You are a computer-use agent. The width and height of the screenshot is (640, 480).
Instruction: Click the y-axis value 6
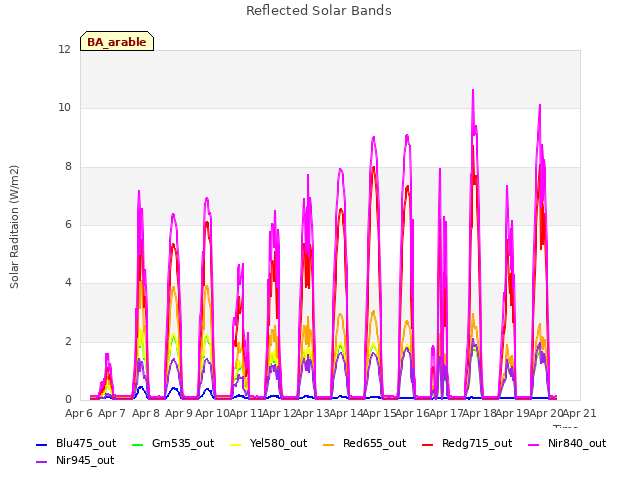68,224
